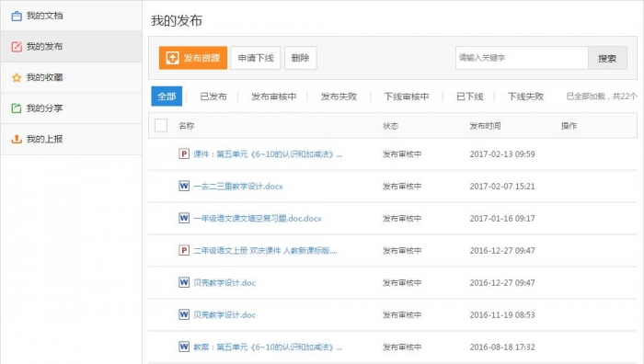The width and height of the screenshot is (644, 364).
Task: Click Word icon of 贝壳教学设计.doc dated 2016-11-19
Action: (x=184, y=314)
